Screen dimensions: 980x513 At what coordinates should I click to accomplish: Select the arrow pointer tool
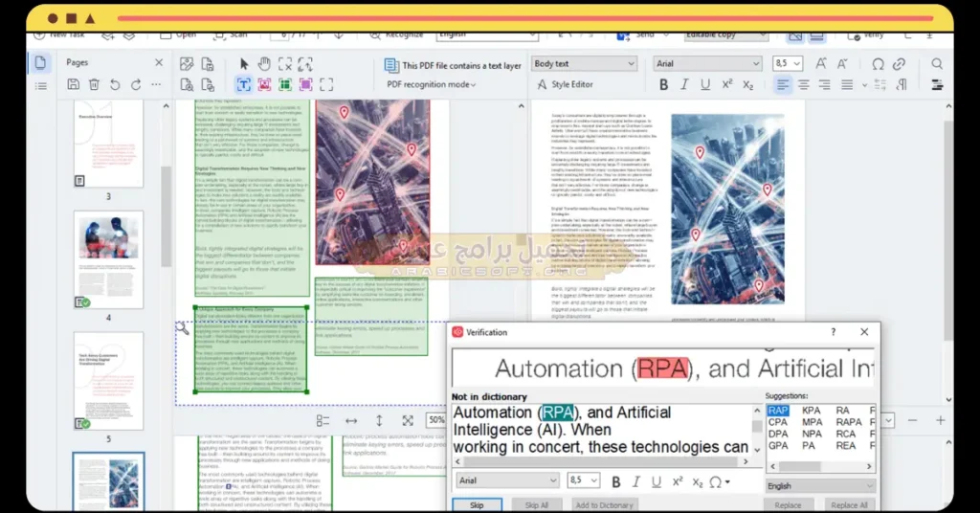(244, 64)
